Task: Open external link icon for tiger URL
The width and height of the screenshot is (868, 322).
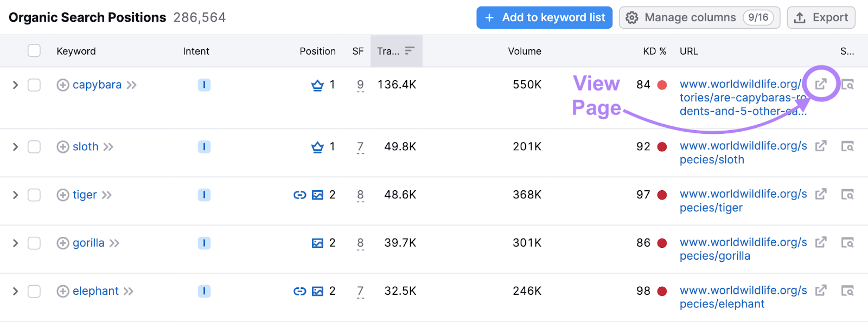Action: pyautogui.click(x=821, y=194)
